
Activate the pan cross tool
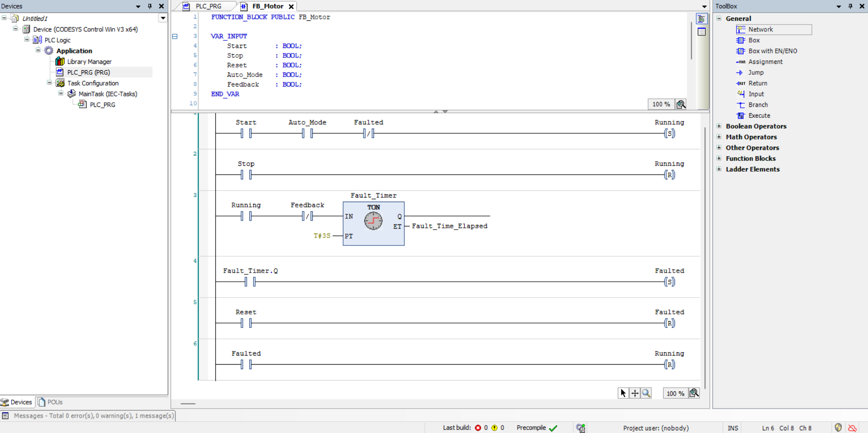[x=635, y=393]
